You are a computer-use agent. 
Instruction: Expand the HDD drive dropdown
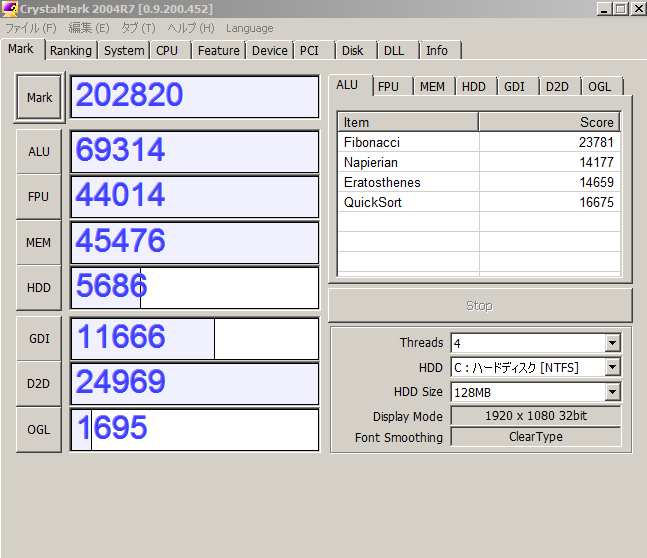coord(612,367)
